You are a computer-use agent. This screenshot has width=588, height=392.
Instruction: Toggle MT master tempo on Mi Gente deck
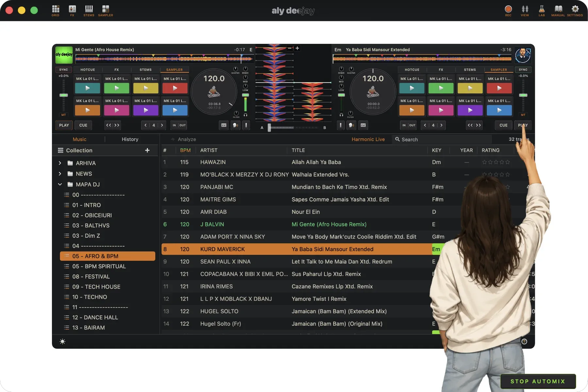click(x=64, y=115)
